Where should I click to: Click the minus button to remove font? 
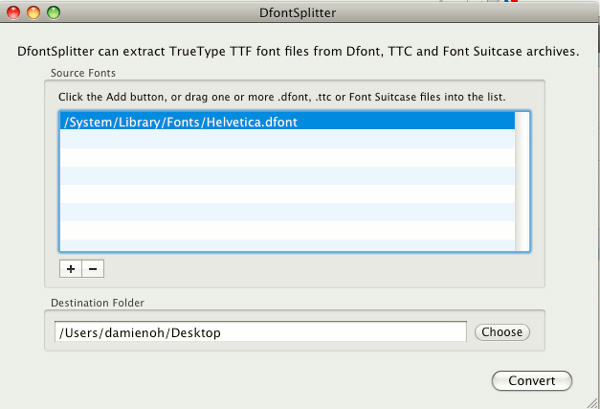(93, 269)
